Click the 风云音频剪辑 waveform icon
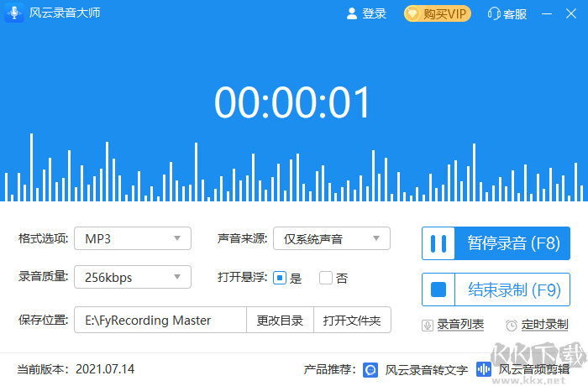 pos(484,369)
